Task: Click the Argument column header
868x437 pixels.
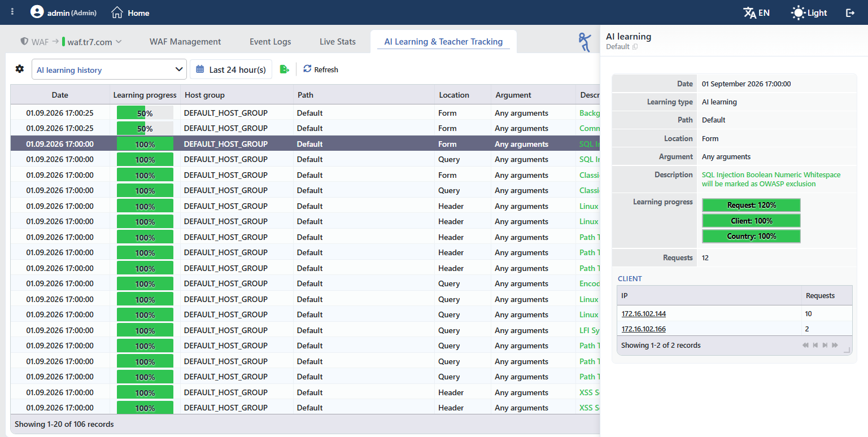Action: pos(534,95)
